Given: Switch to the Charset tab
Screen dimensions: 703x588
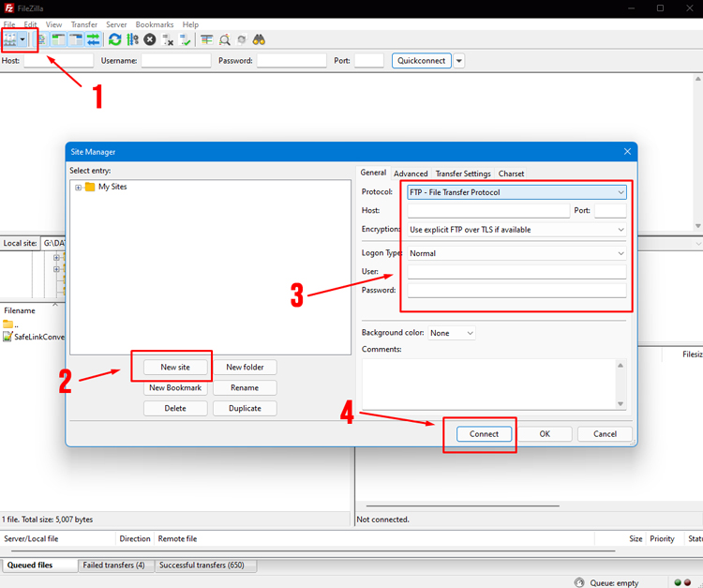Looking at the screenshot, I should click(511, 173).
